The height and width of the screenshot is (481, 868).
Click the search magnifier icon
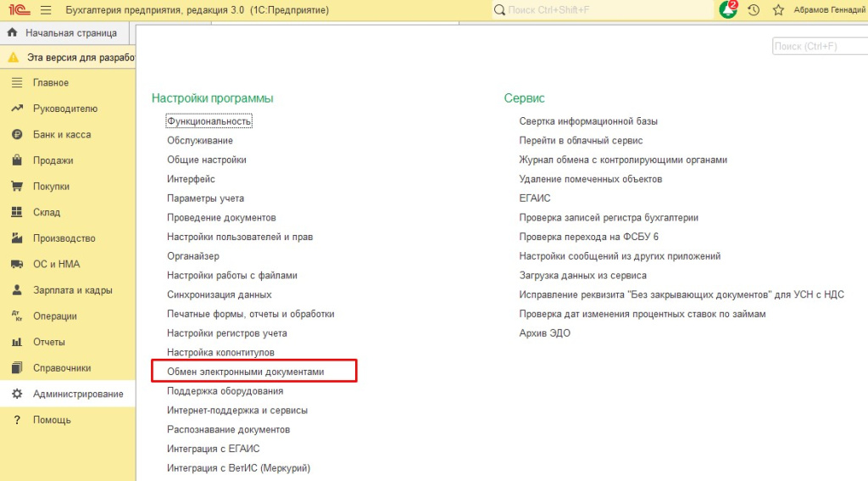499,10
